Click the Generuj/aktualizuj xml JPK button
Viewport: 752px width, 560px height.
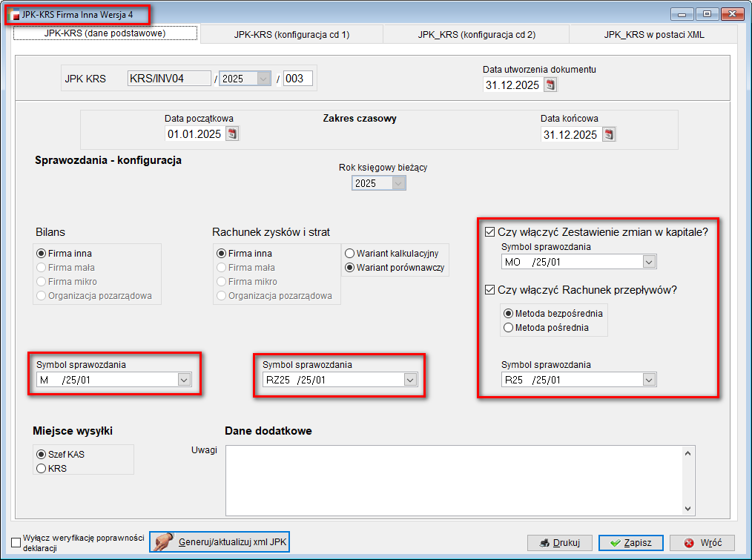[x=220, y=542]
